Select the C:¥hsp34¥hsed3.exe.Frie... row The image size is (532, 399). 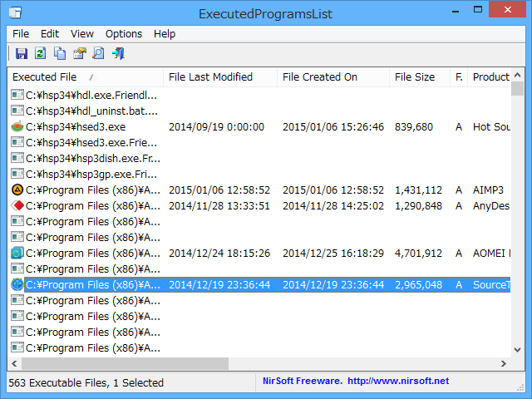pos(259,142)
